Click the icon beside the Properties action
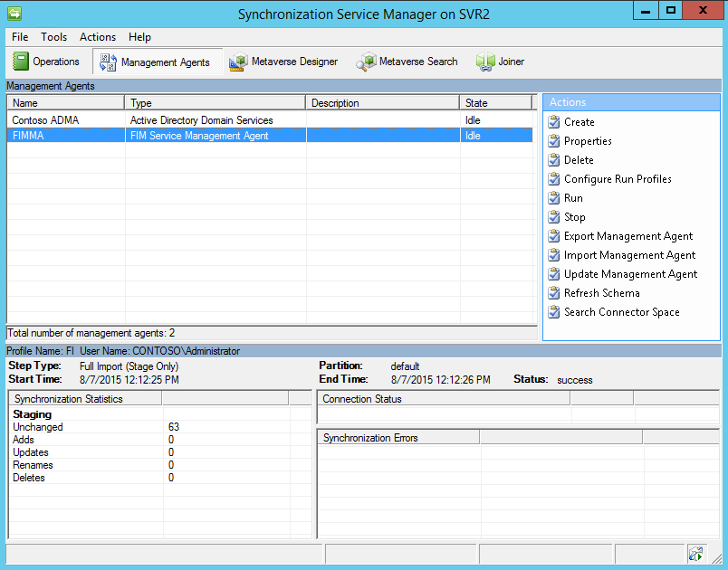Image resolution: width=728 pixels, height=570 pixels. (554, 141)
